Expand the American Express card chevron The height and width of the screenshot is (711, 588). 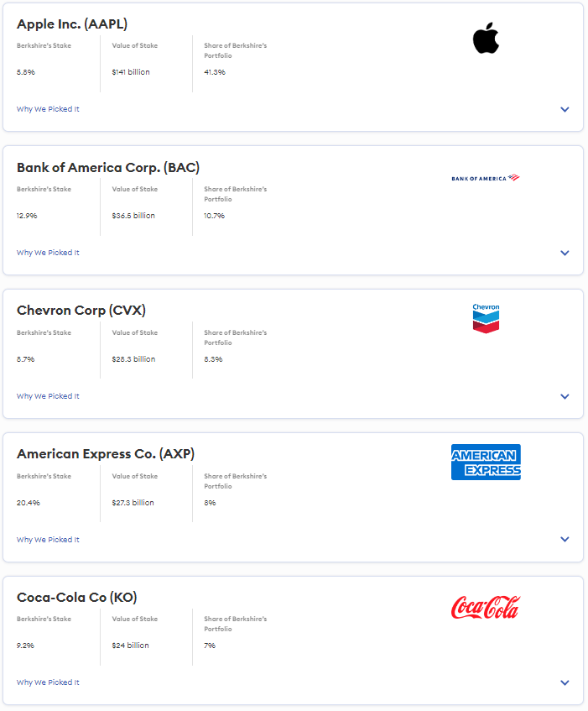click(565, 540)
